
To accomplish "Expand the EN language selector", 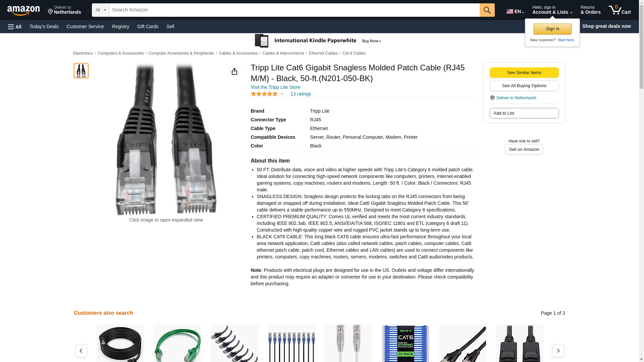I will point(515,11).
